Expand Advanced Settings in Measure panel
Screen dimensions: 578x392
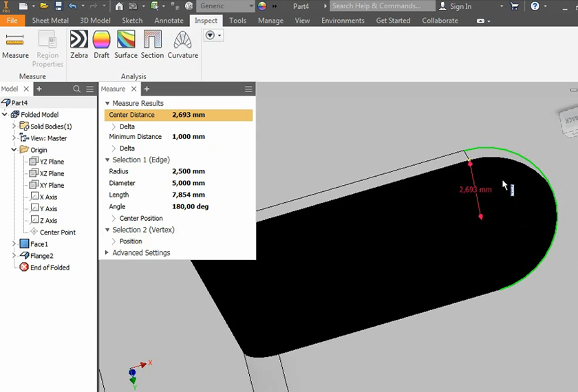107,253
